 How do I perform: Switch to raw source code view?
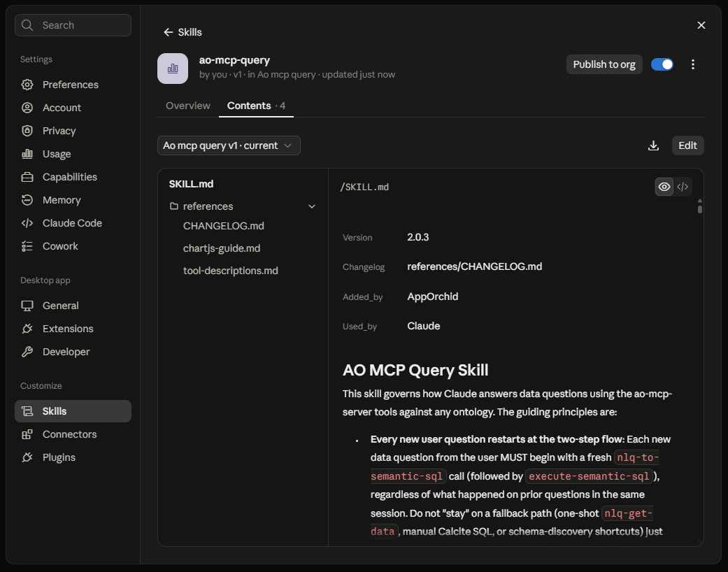pos(683,187)
